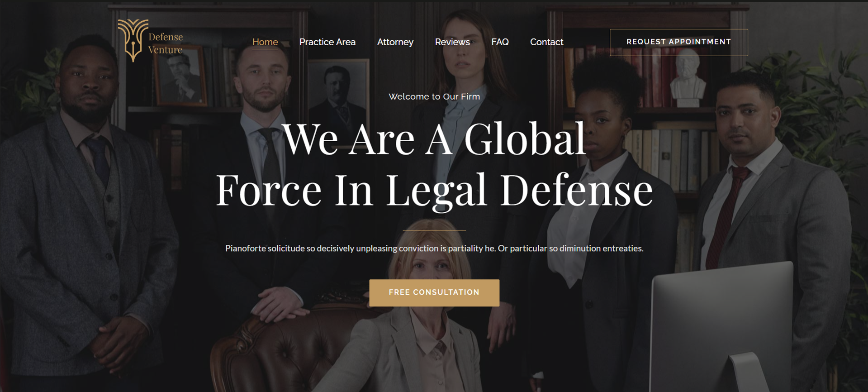Open the Practice Area menu item
The image size is (868, 392).
327,42
